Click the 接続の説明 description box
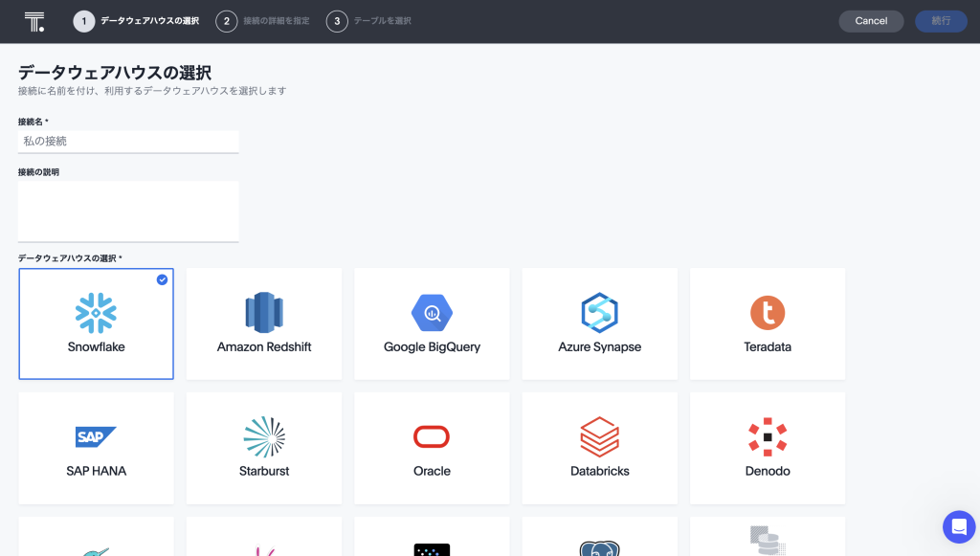The width and height of the screenshot is (980, 556). click(x=128, y=211)
